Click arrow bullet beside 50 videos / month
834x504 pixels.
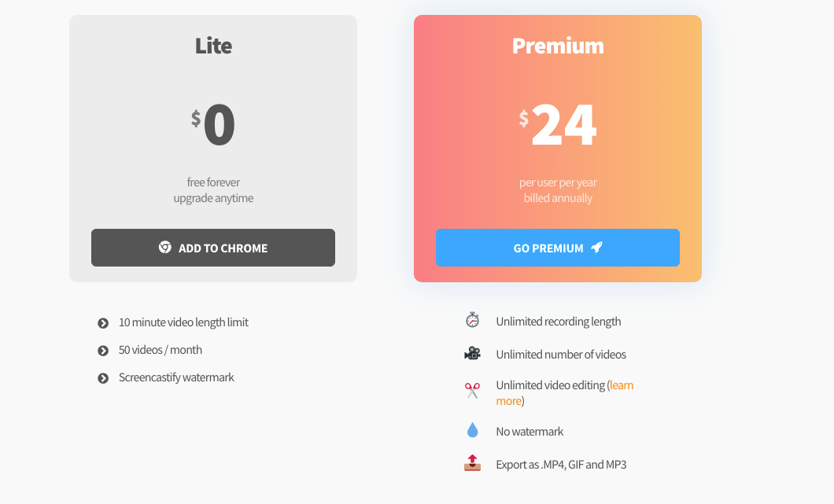(x=103, y=351)
